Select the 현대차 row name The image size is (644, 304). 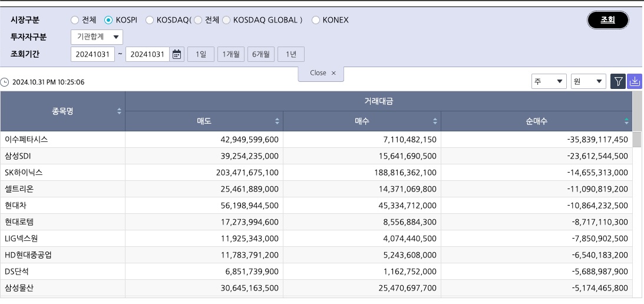(15, 206)
